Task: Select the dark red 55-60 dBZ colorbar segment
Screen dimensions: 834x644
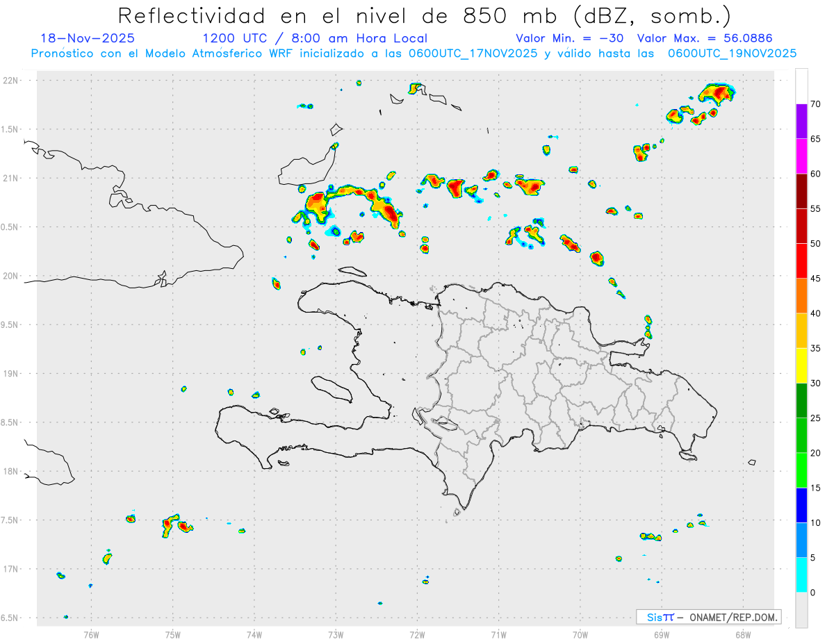Action: point(801,191)
